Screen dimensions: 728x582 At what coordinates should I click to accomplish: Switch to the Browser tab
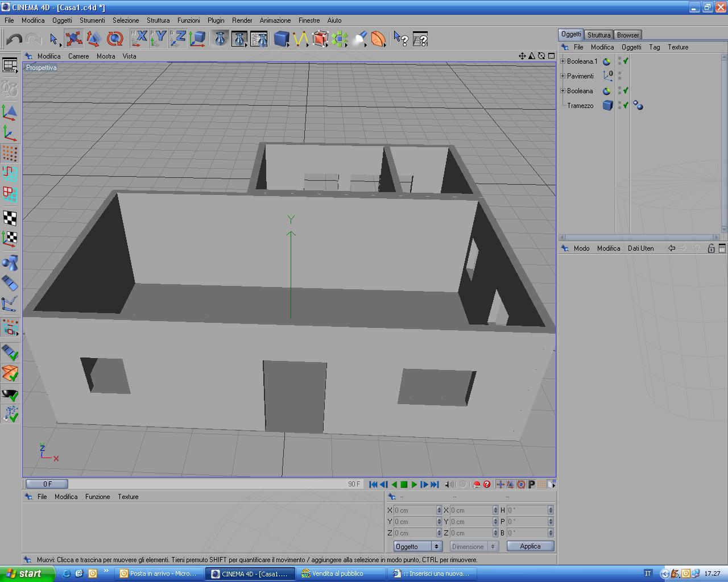click(628, 35)
